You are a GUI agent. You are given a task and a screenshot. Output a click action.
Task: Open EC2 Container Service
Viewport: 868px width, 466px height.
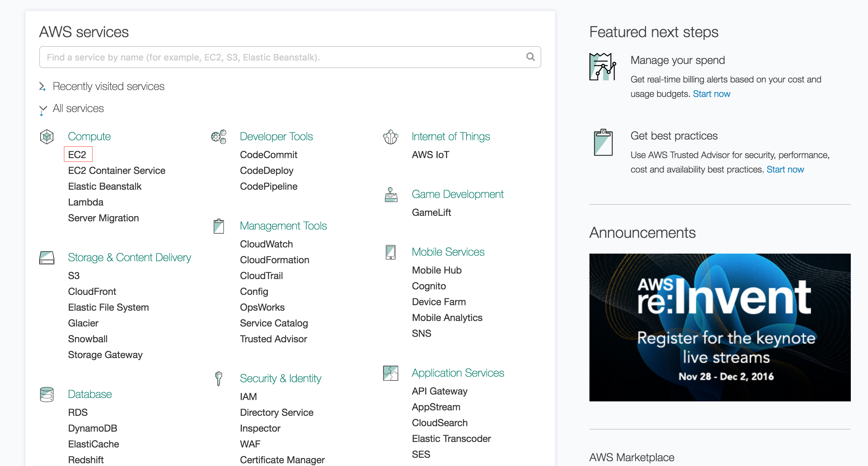pos(117,170)
